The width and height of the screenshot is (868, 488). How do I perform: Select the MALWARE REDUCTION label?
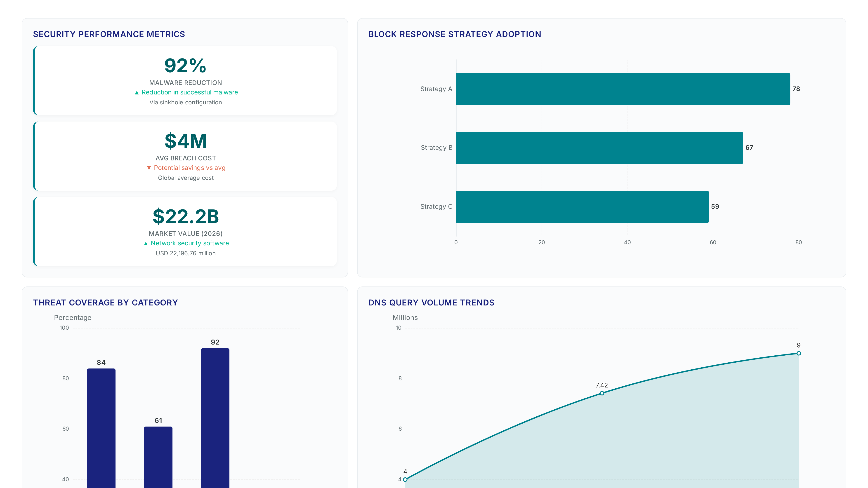(x=186, y=83)
